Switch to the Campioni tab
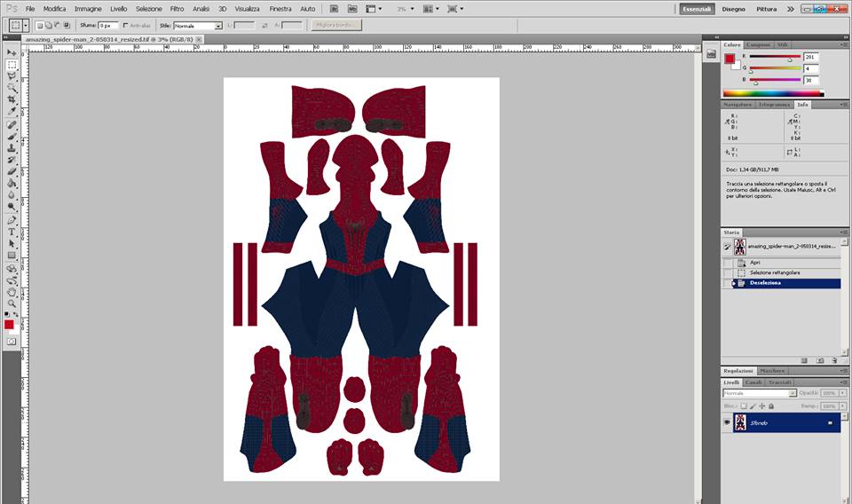This screenshot has width=852, height=504. (758, 44)
